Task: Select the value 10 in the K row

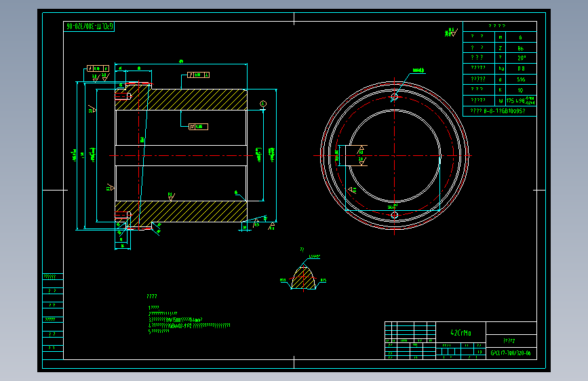Action: (x=520, y=90)
